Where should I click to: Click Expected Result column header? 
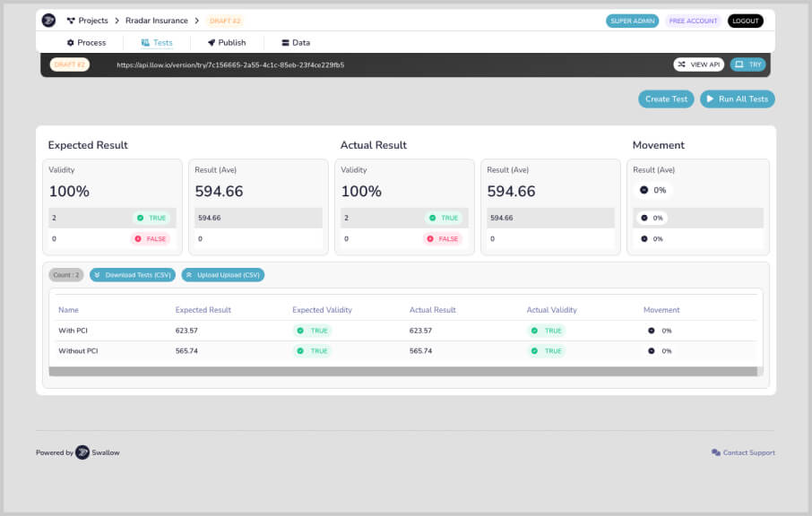203,310
